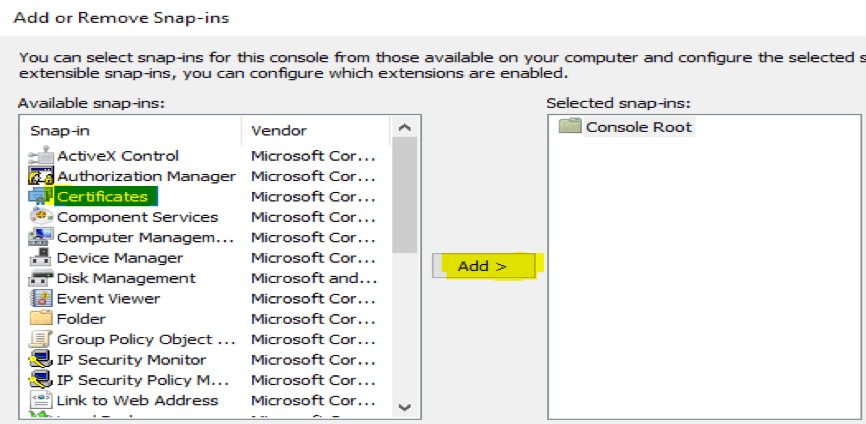866x424 pixels.
Task: Choose the Folder snap-in entry
Action: (x=80, y=319)
